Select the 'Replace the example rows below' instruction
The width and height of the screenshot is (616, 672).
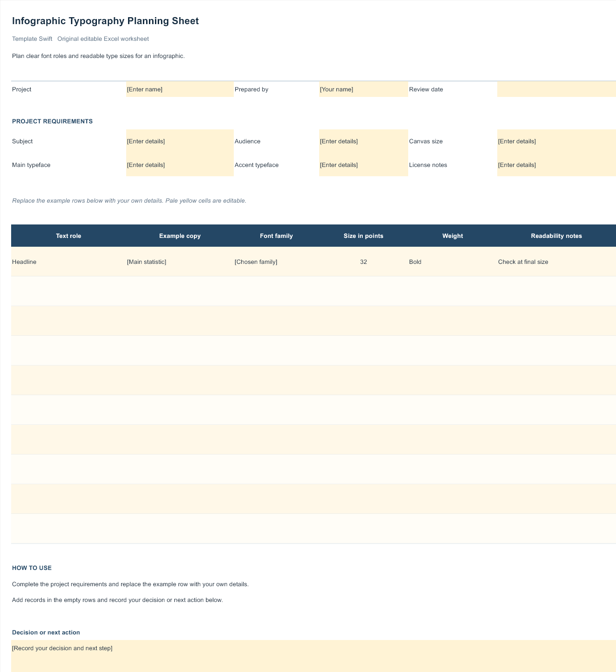pos(129,201)
